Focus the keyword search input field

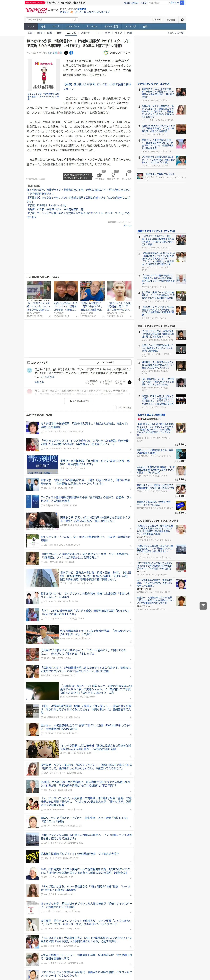tap(49, 20)
